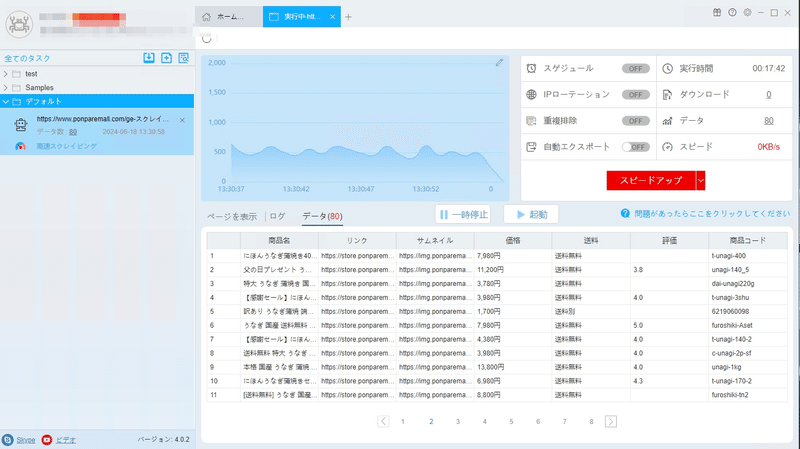Click the Skype icon at bottom left
Screen dimensions: 800x449
[7, 439]
